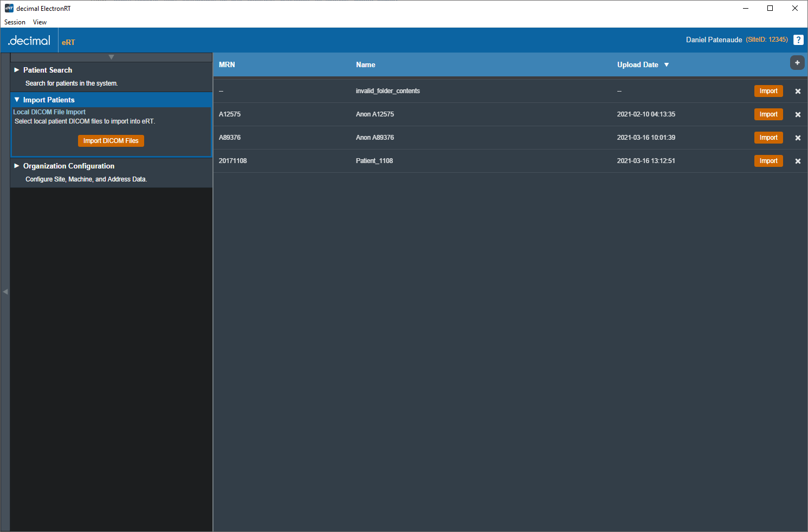Open the Session menu
The width and height of the screenshot is (808, 532).
coord(15,22)
